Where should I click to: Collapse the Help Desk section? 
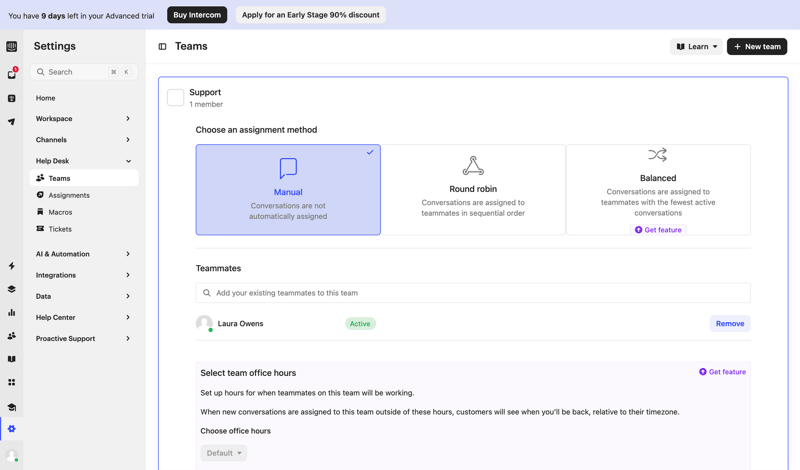[83, 161]
